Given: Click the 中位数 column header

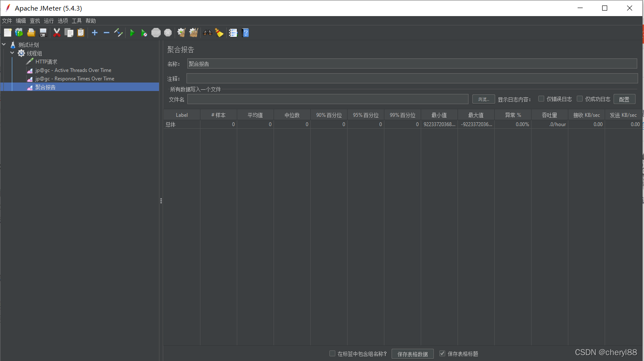Looking at the screenshot, I should [x=292, y=115].
